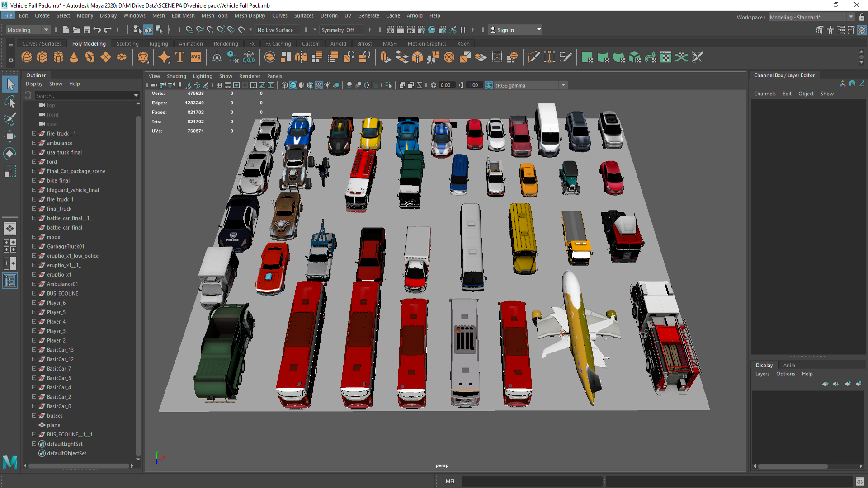The height and width of the screenshot is (488, 868).
Task: Click the Channel Box horizontal scrollbar
Action: click(x=793, y=466)
